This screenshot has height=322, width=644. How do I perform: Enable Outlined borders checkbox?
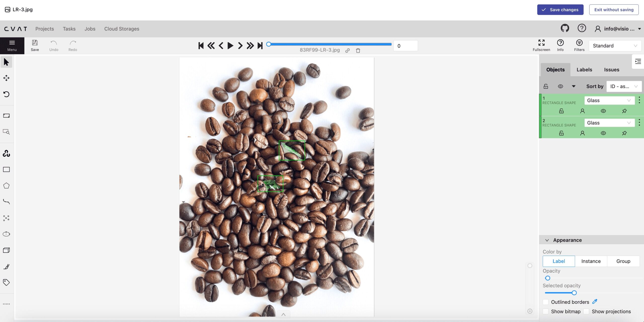tap(545, 302)
